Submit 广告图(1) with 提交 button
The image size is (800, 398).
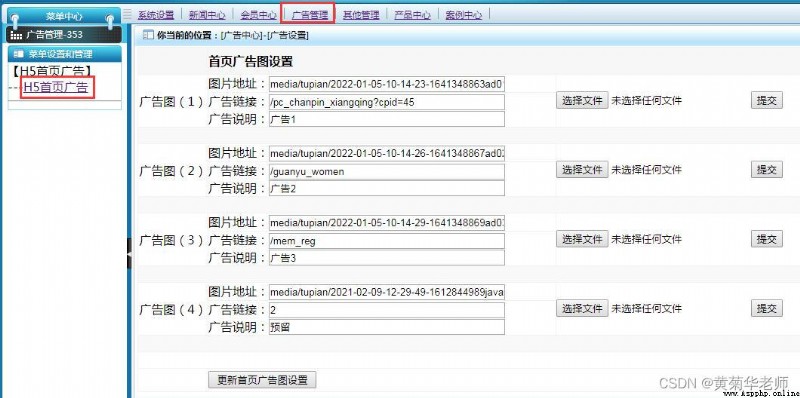pos(766,101)
